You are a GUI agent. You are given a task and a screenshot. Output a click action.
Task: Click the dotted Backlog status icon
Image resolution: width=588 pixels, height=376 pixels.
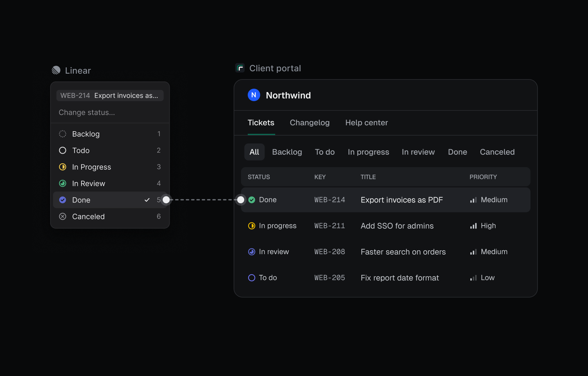point(63,134)
